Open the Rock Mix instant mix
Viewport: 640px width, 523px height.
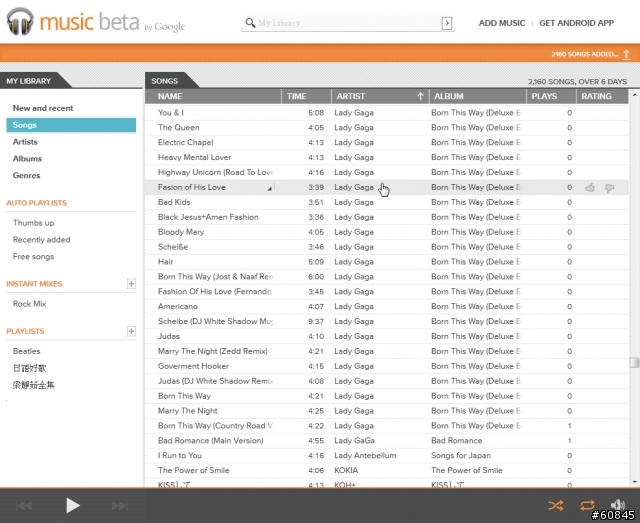pos(29,304)
